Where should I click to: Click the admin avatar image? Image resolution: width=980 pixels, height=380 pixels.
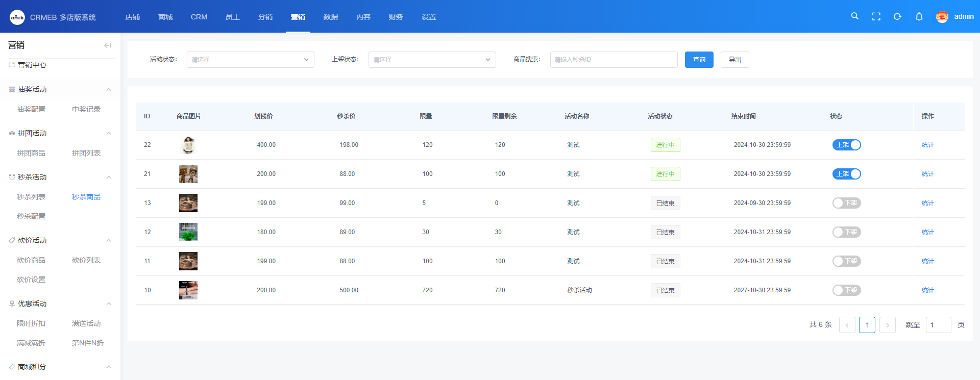[x=942, y=17]
